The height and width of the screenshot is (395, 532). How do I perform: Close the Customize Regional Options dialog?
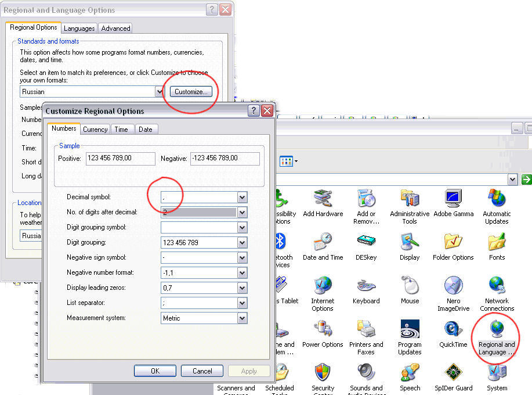pos(267,111)
